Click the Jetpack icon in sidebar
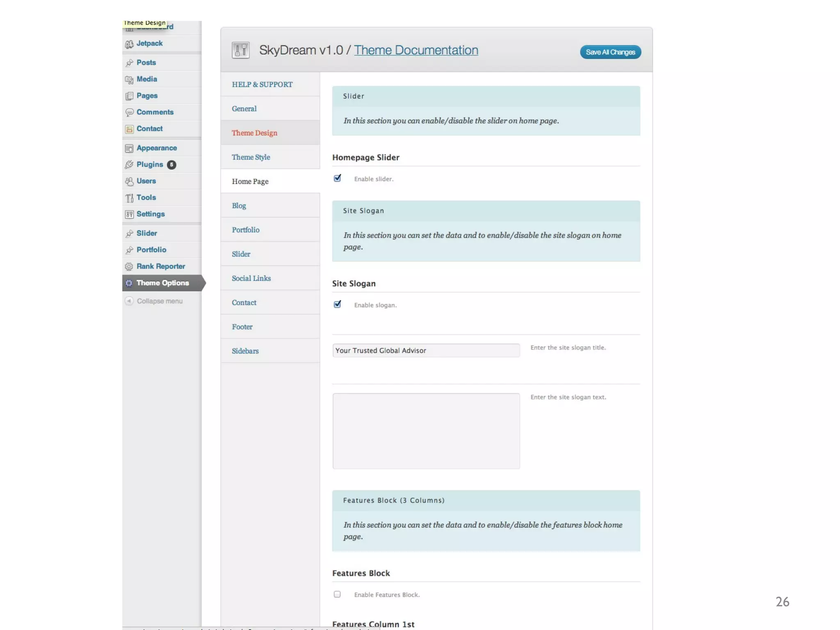Viewport: 840px width, 630px height. tap(129, 44)
